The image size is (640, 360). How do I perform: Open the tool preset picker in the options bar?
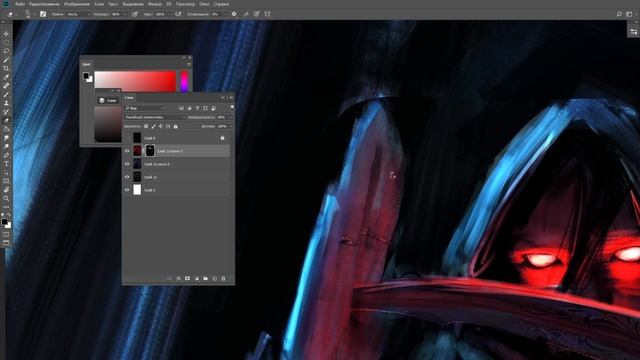click(x=11, y=14)
